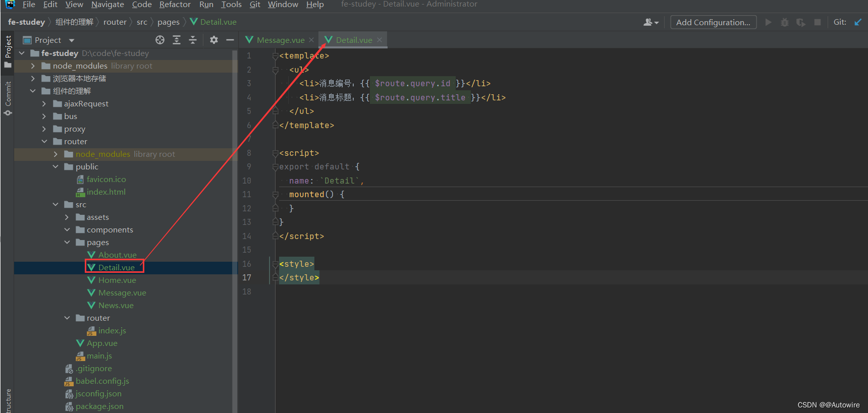Open the Code menu

[142, 5]
